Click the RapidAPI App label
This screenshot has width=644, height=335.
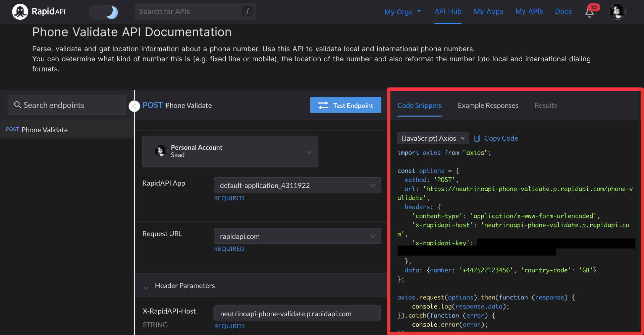click(x=164, y=183)
